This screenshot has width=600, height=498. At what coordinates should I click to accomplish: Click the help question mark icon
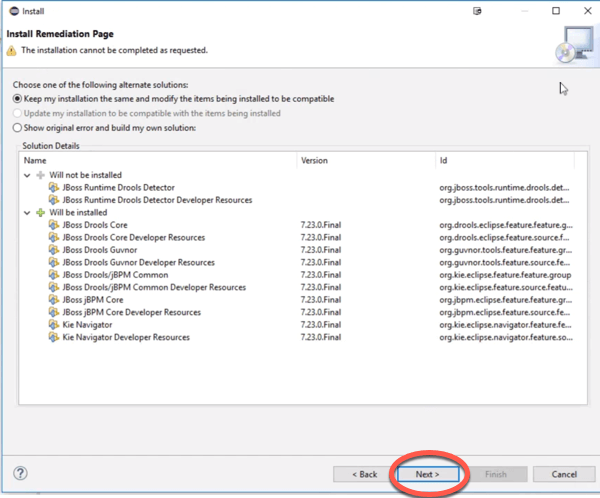(x=20, y=473)
